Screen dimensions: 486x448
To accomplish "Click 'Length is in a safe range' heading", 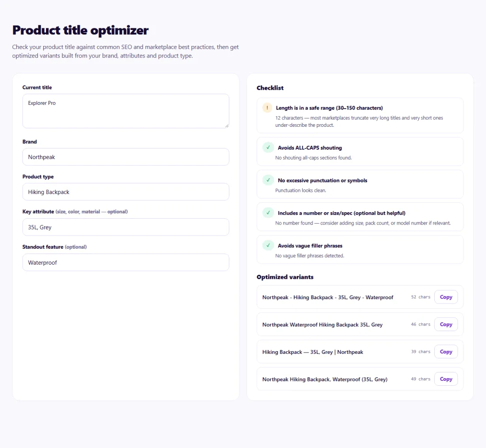I will 329,108.
